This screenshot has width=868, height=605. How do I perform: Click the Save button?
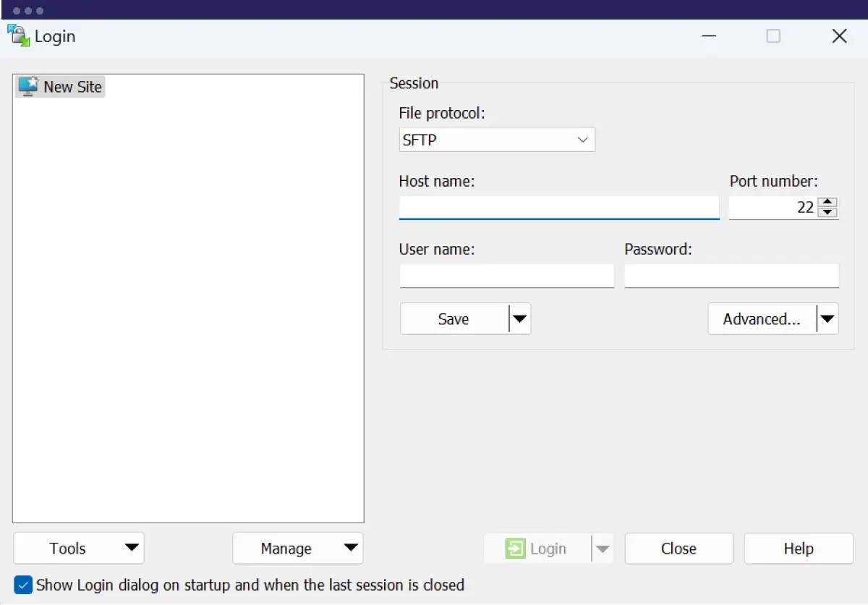[x=454, y=319]
